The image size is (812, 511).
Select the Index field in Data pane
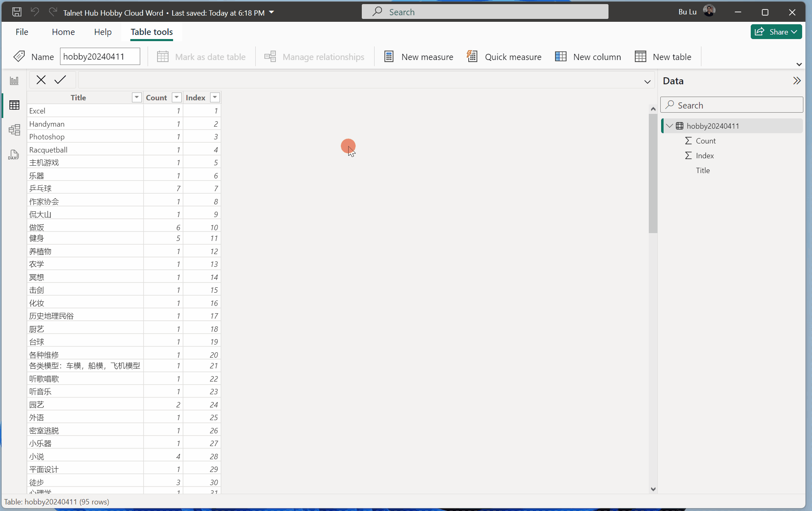(x=705, y=155)
